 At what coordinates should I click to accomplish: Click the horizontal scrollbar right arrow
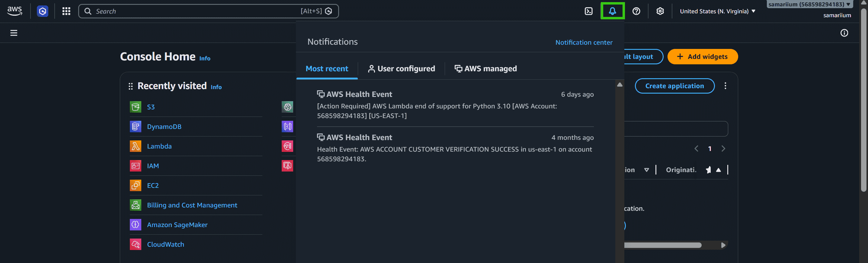point(723,245)
